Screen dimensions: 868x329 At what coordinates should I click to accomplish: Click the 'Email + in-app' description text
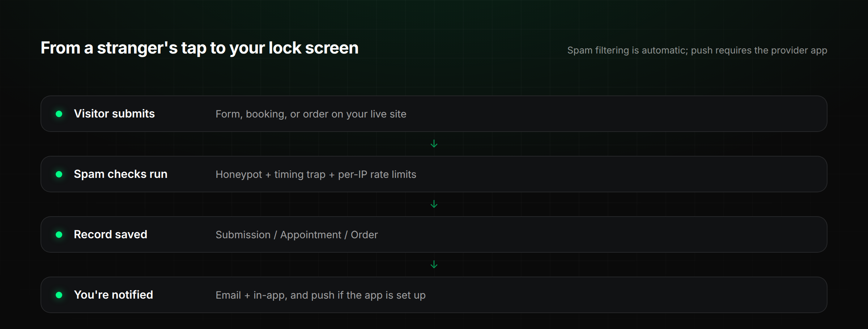pyautogui.click(x=320, y=295)
